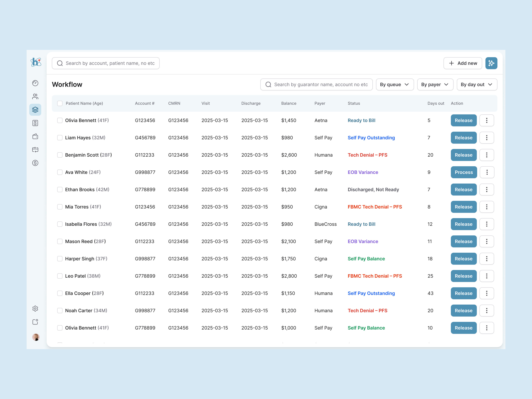Open the By payer filter dropdown
532x399 pixels.
(435, 84)
